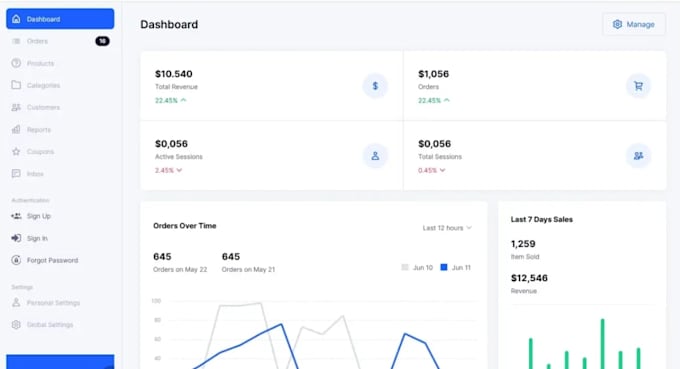Click the Orders count badge

[102, 41]
